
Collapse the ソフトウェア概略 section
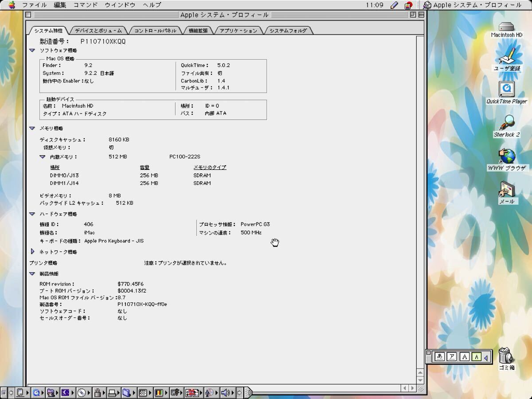pyautogui.click(x=32, y=51)
